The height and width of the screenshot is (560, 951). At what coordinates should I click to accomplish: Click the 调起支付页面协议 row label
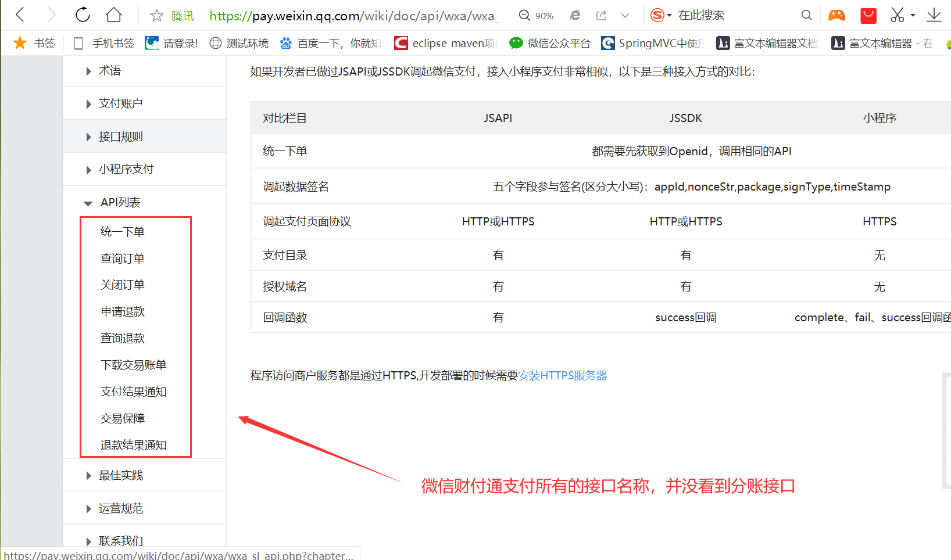(x=307, y=221)
